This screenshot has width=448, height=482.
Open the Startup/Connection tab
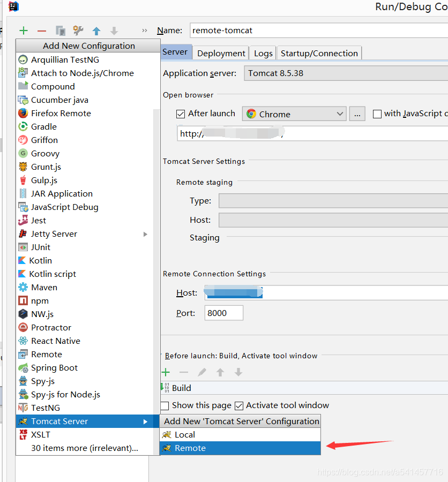[x=319, y=53]
